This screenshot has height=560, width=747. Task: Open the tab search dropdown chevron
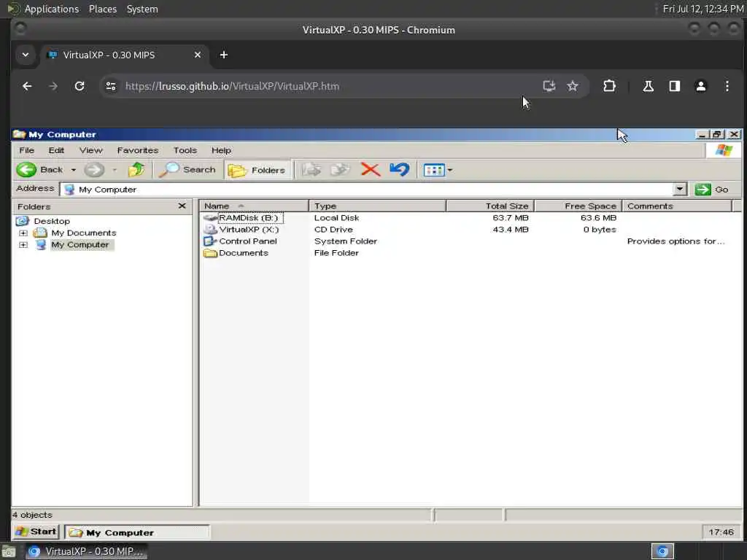(26, 55)
